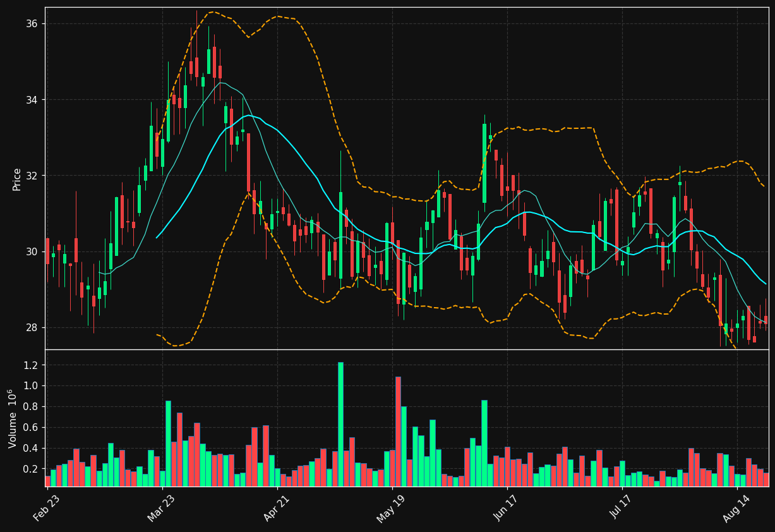This screenshot has height=532, width=775.
Task: Click the 'Apr 21' date label
Action: (x=276, y=507)
